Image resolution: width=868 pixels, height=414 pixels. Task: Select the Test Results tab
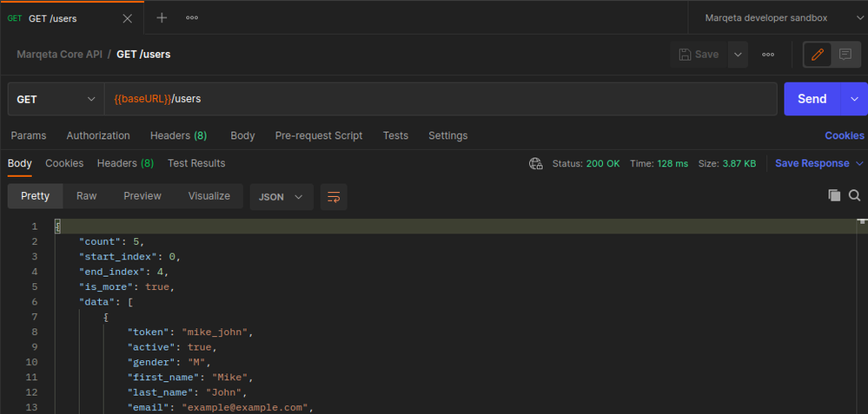point(196,163)
